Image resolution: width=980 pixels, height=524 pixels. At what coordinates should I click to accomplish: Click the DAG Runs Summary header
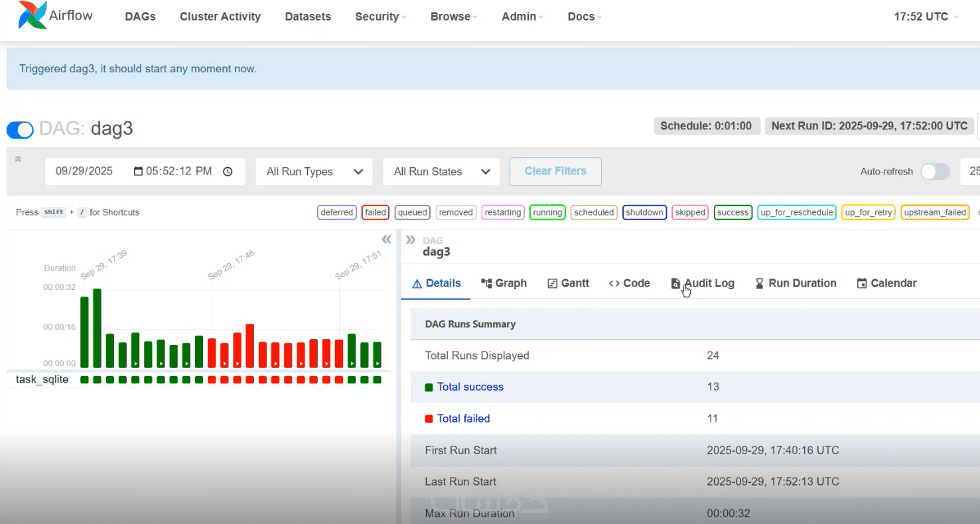470,324
